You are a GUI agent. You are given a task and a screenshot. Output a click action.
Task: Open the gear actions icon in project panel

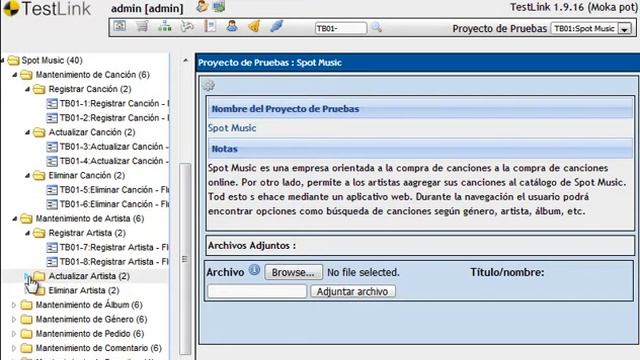pyautogui.click(x=209, y=85)
